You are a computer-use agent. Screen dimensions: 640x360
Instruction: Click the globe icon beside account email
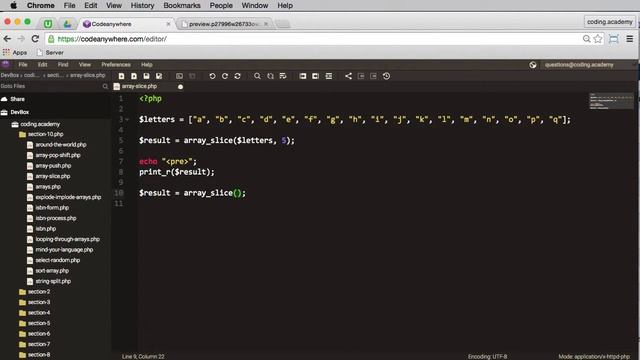coord(533,64)
